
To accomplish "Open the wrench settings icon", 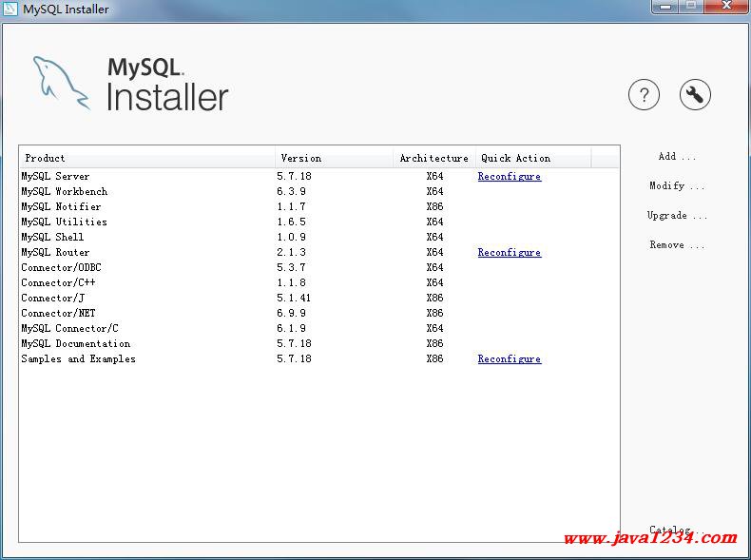I will (695, 95).
